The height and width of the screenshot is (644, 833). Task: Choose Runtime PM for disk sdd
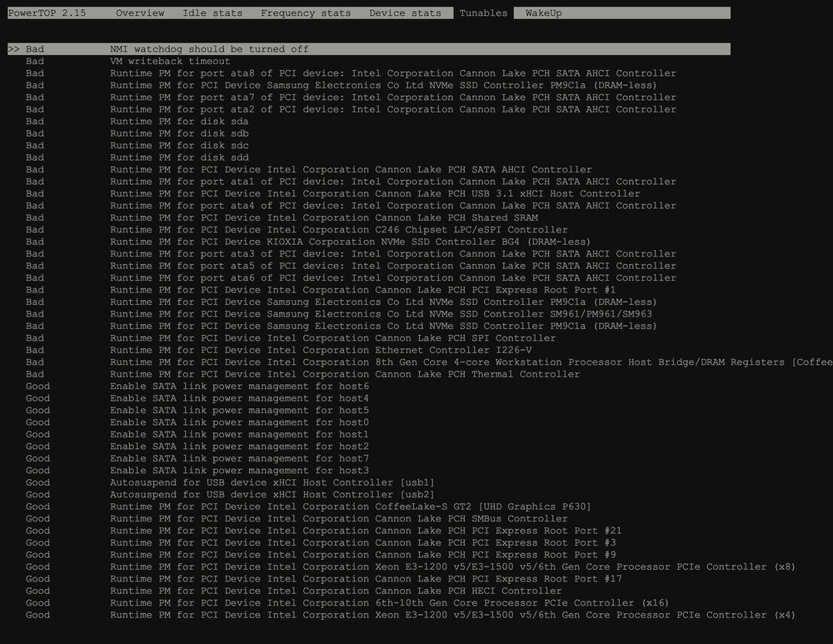pos(137,157)
